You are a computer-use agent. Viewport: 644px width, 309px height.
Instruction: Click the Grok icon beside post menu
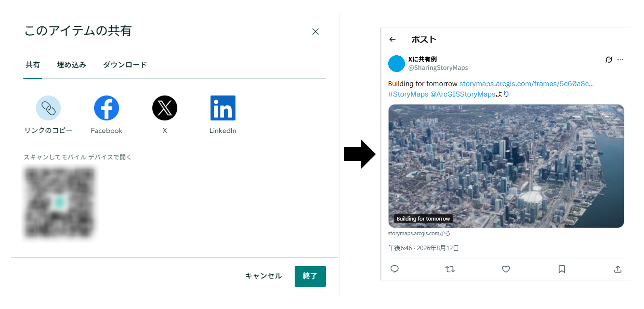[609, 60]
